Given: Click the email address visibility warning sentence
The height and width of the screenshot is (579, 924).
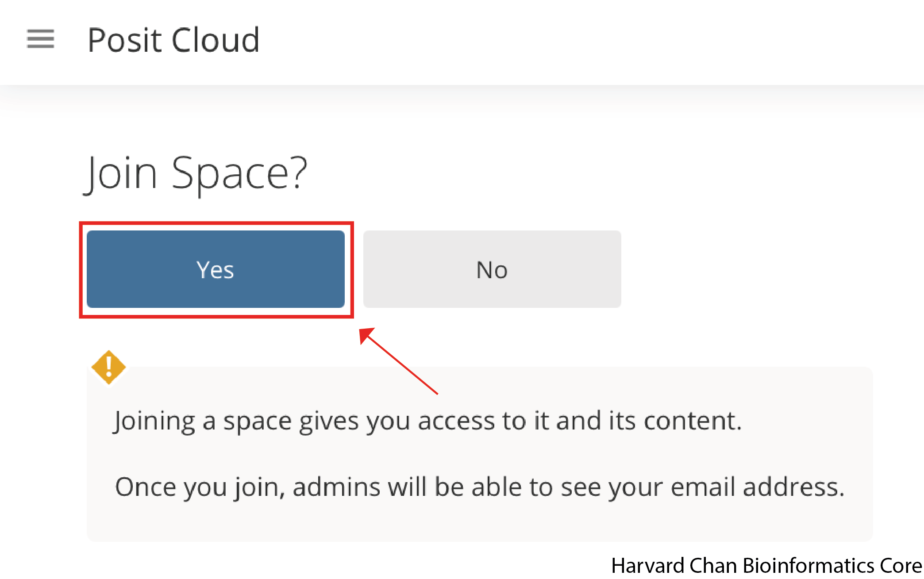Looking at the screenshot, I should tap(480, 487).
